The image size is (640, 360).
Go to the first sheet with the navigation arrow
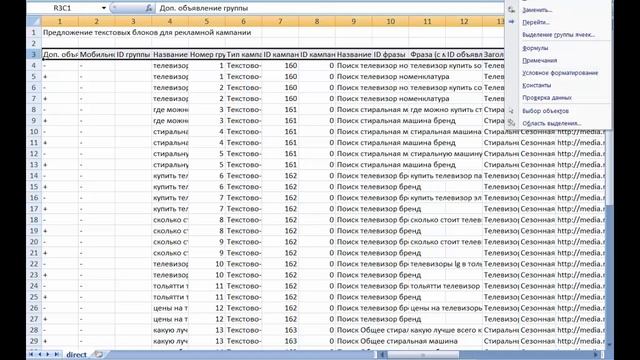31,354
